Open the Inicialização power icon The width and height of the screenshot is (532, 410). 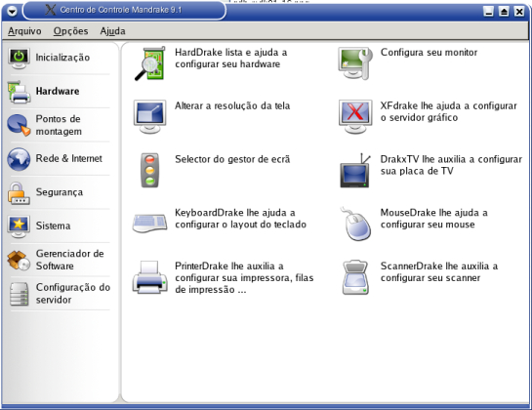point(19,58)
